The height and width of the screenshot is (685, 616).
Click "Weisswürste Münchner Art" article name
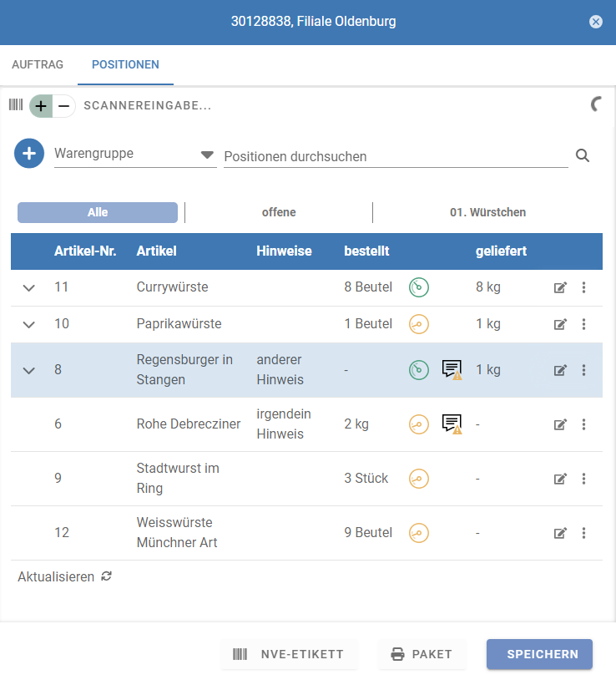177,532
